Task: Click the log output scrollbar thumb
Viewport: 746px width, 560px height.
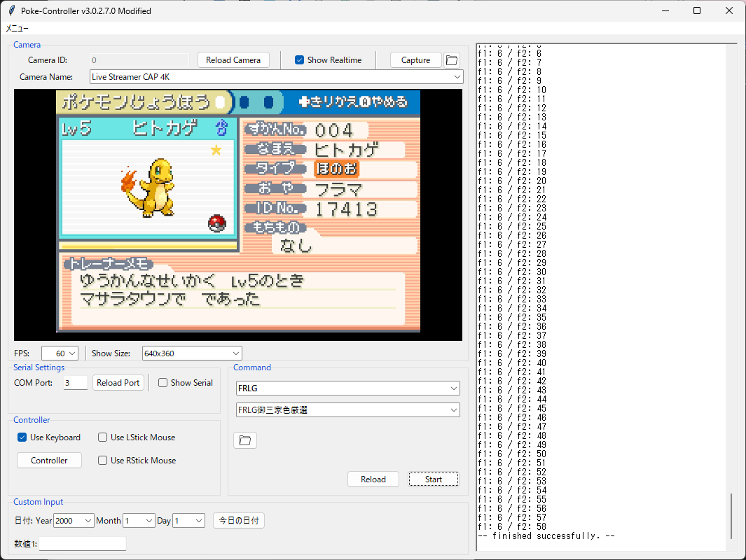Action: click(731, 516)
